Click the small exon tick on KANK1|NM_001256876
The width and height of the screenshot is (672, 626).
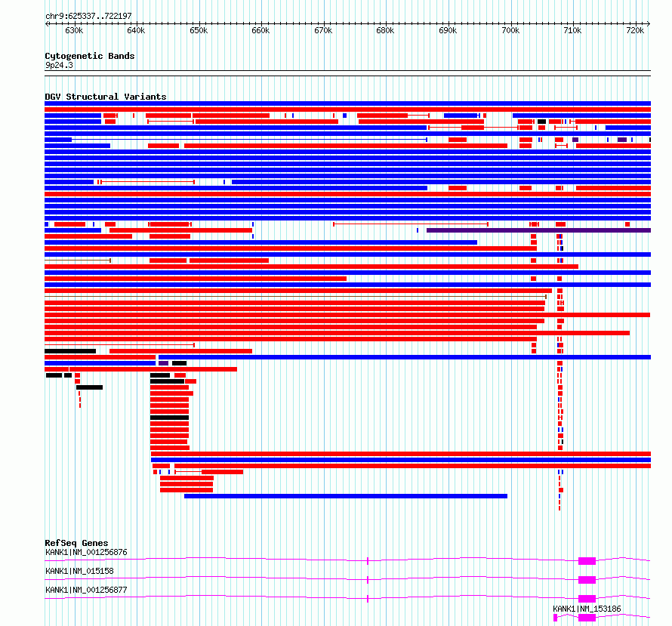pyautogui.click(x=368, y=561)
